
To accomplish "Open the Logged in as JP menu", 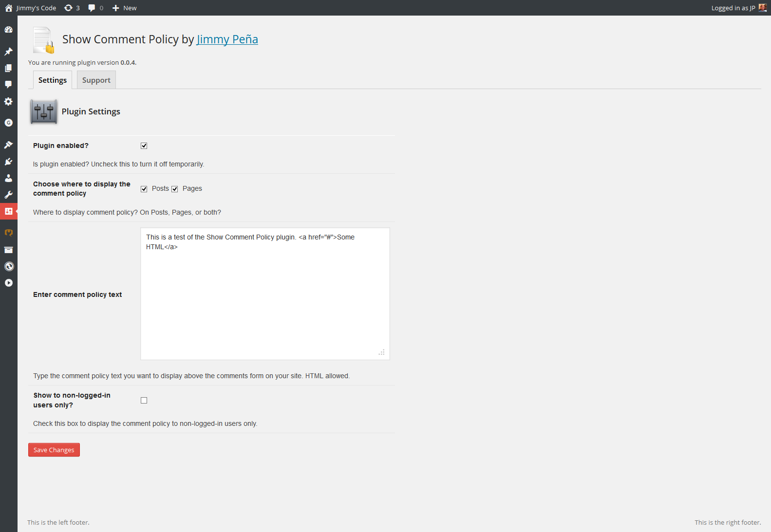I will pyautogui.click(x=739, y=8).
